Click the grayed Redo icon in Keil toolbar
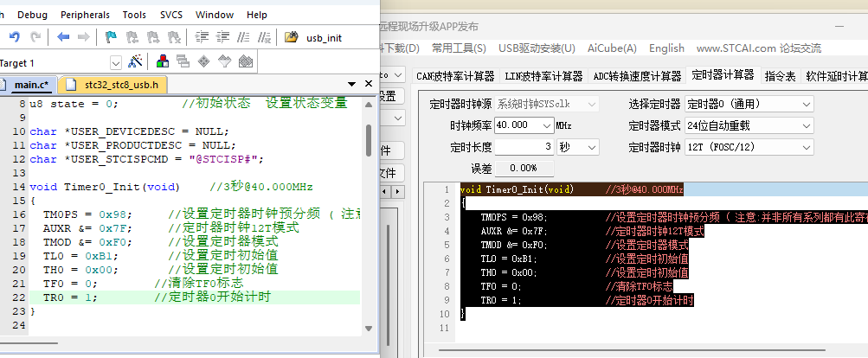This screenshot has width=868, height=358. coord(35,37)
